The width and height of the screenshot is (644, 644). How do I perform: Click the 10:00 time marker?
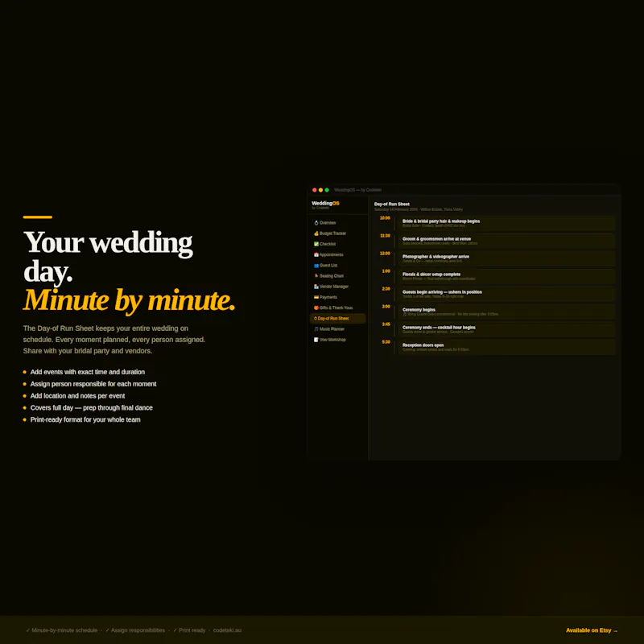pos(385,218)
